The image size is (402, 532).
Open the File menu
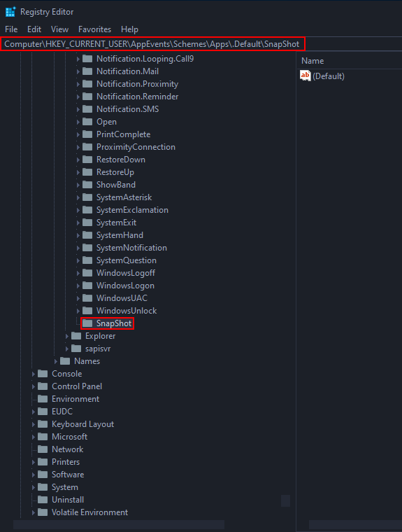click(11, 29)
